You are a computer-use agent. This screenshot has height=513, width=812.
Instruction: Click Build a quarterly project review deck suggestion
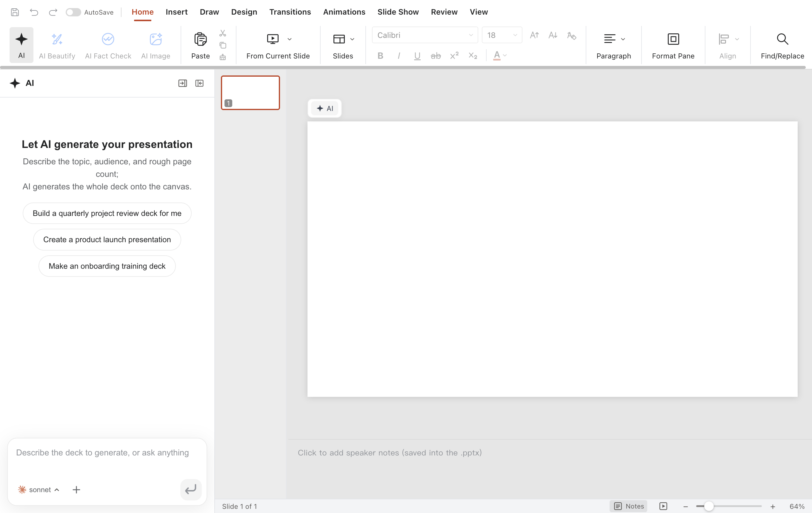pyautogui.click(x=107, y=213)
